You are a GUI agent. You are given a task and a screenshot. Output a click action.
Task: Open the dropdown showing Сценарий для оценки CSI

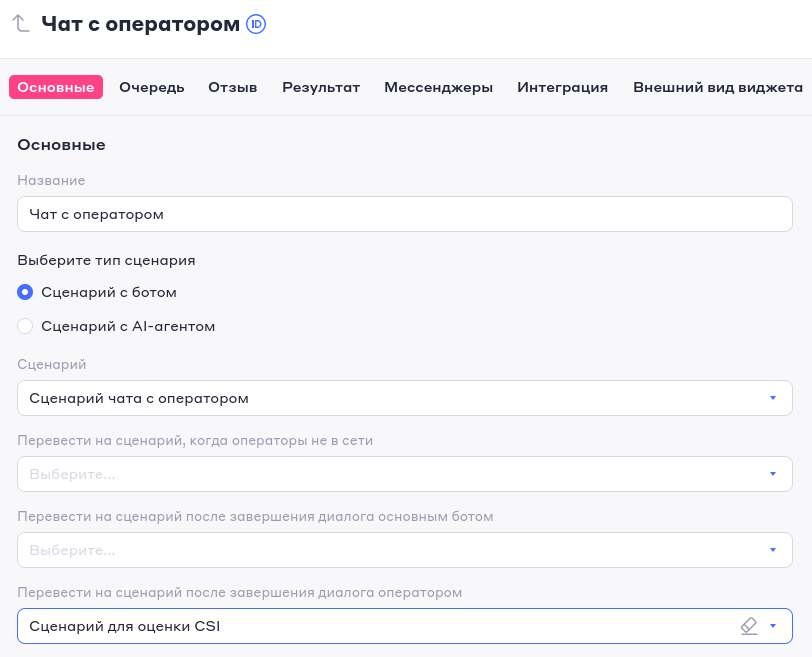click(405, 626)
